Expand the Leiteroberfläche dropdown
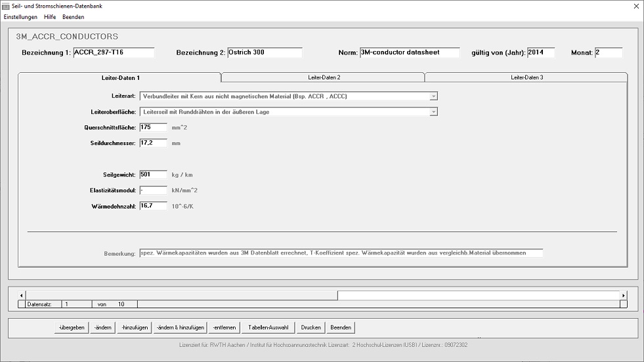The width and height of the screenshot is (644, 362). (433, 112)
